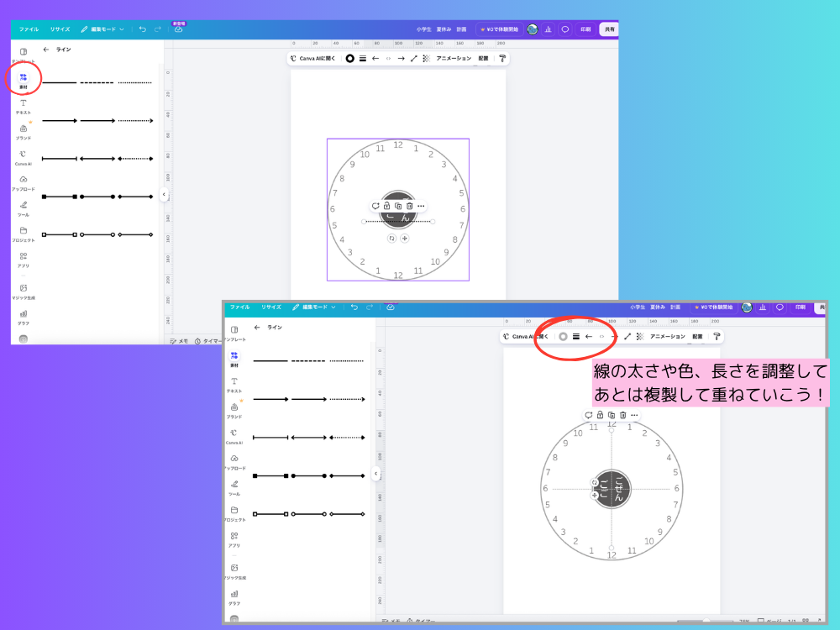Toggle lock icon above clock in lower window
840x630 pixels.
coord(600,415)
